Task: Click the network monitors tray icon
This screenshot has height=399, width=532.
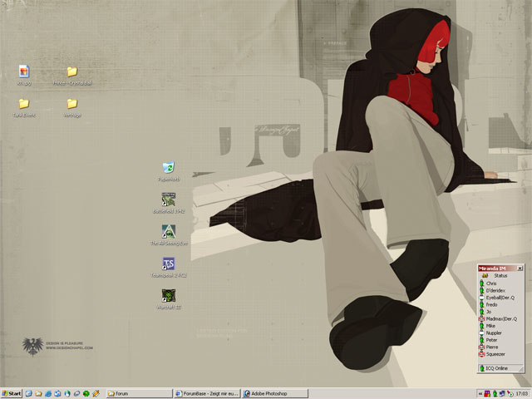Action: [x=502, y=393]
